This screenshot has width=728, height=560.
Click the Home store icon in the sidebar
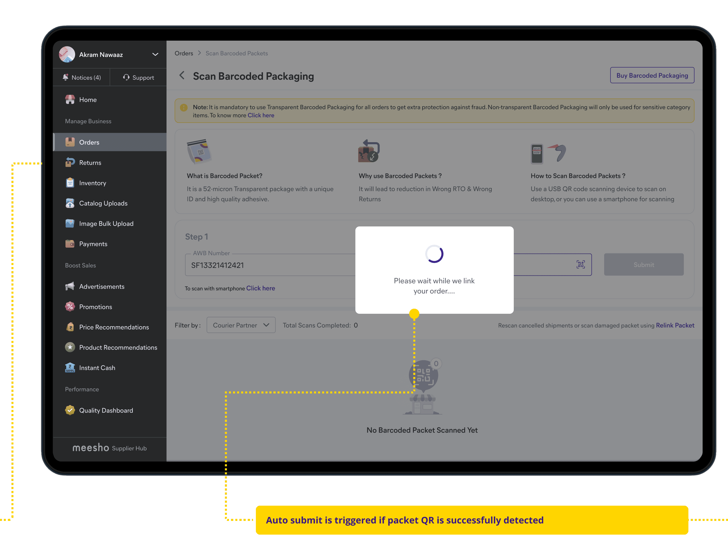(70, 100)
